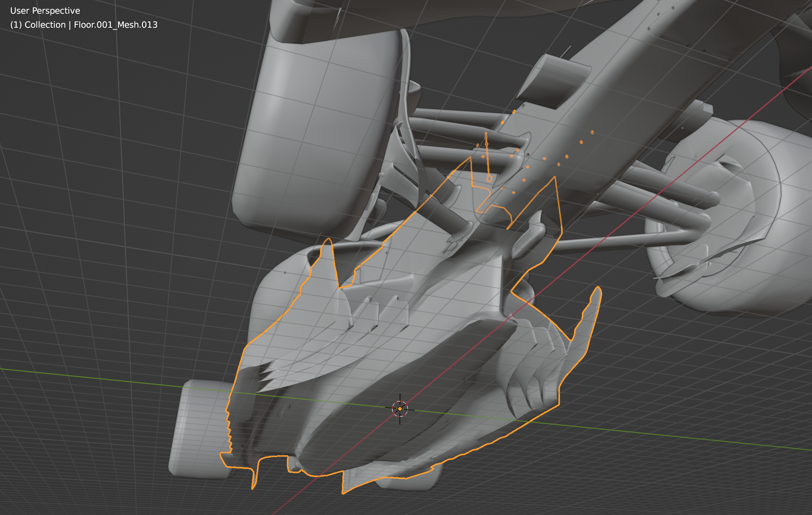The width and height of the screenshot is (812, 515).
Task: Select the large front tire mesh
Action: pyautogui.click(x=313, y=133)
